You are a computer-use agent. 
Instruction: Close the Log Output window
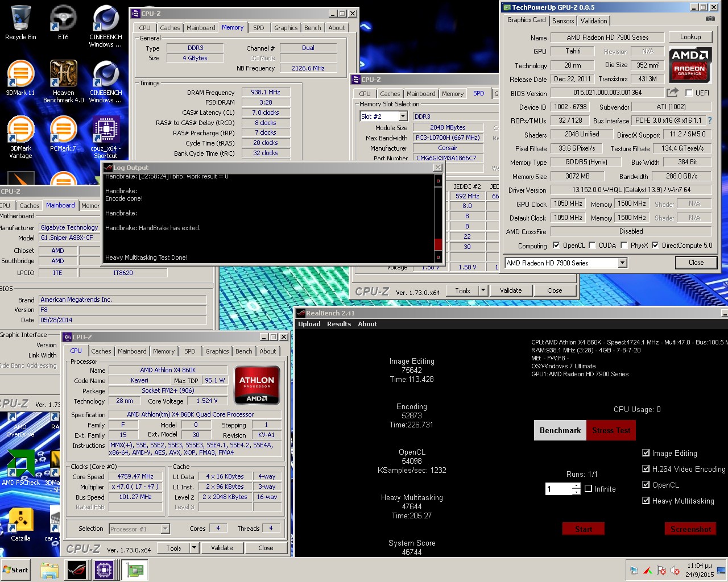click(x=437, y=168)
